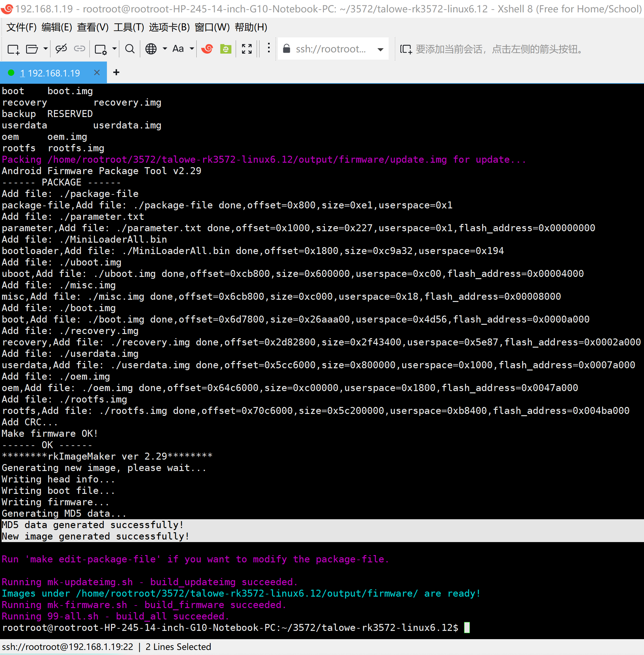The height and width of the screenshot is (655, 644).
Task: Click 'MD5 data generated successfully!' line
Action: [93, 525]
